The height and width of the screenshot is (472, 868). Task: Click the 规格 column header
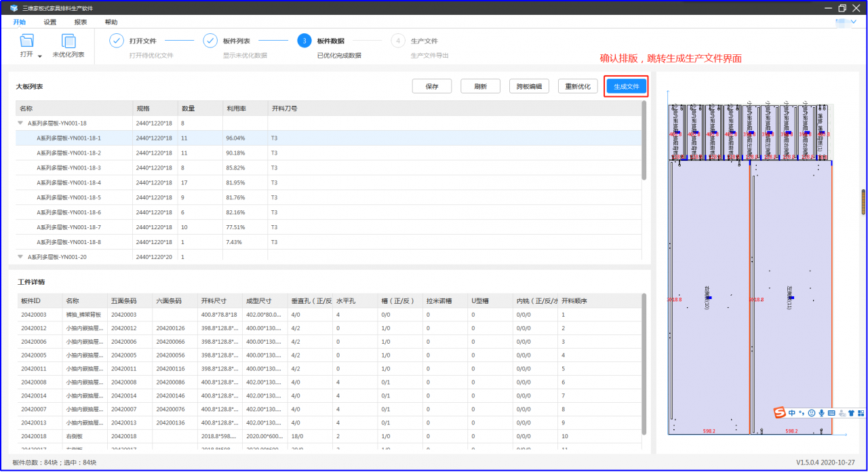(x=155, y=109)
